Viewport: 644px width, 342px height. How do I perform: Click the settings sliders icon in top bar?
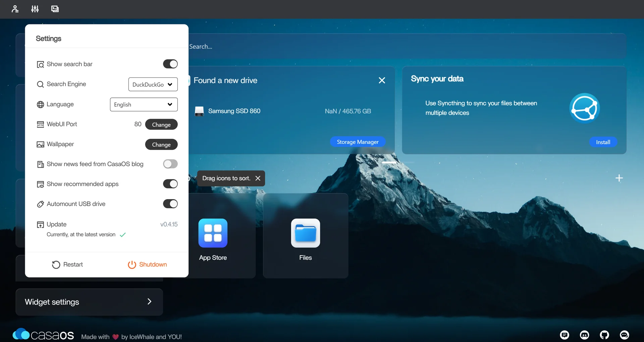point(35,9)
